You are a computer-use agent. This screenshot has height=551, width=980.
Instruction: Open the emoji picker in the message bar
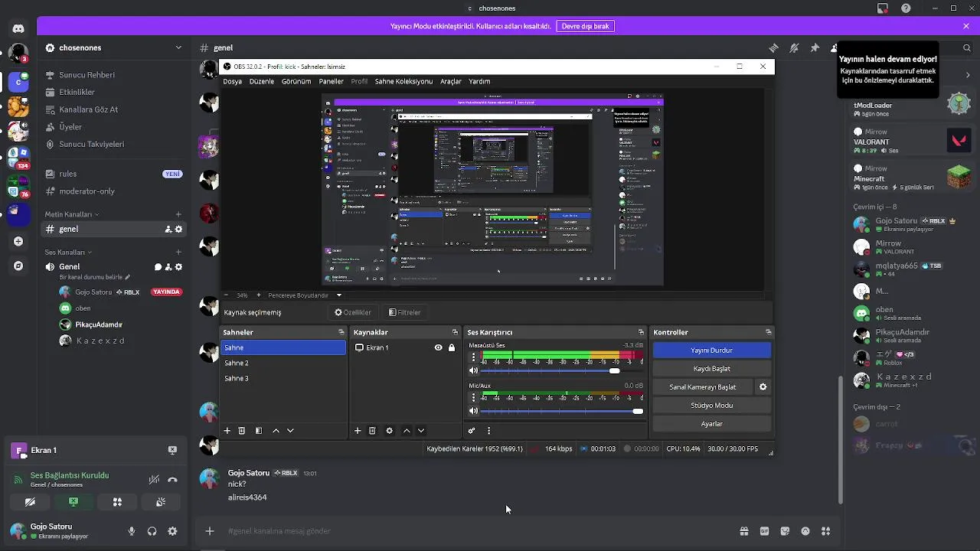click(805, 531)
